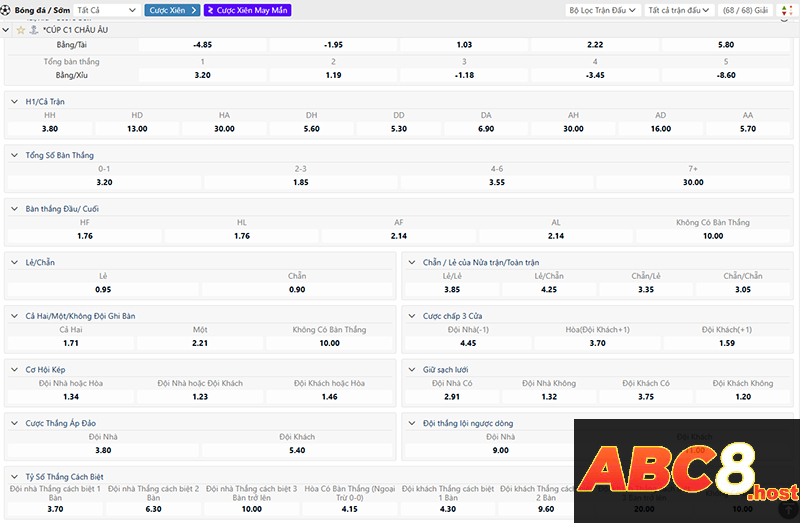Click the favorite star beside CÚP C1 CHÂU ÂU
Screen dimensions: 800x523
[x=21, y=30]
